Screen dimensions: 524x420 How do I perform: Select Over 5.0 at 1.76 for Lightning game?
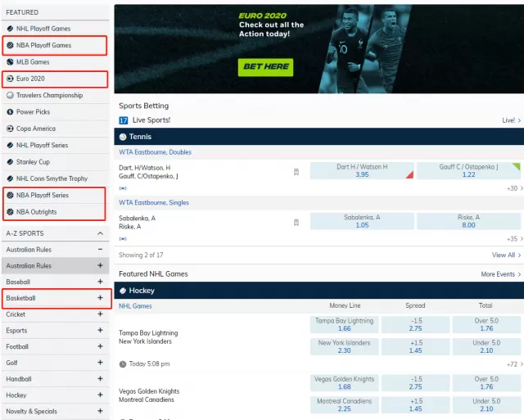pos(486,325)
